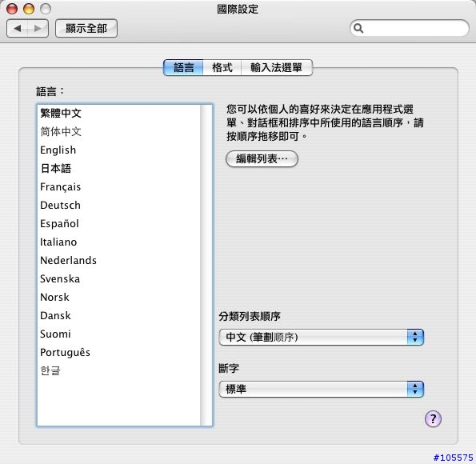The width and height of the screenshot is (476, 464).
Task: Select Deutsch in the language list
Action: tap(118, 206)
